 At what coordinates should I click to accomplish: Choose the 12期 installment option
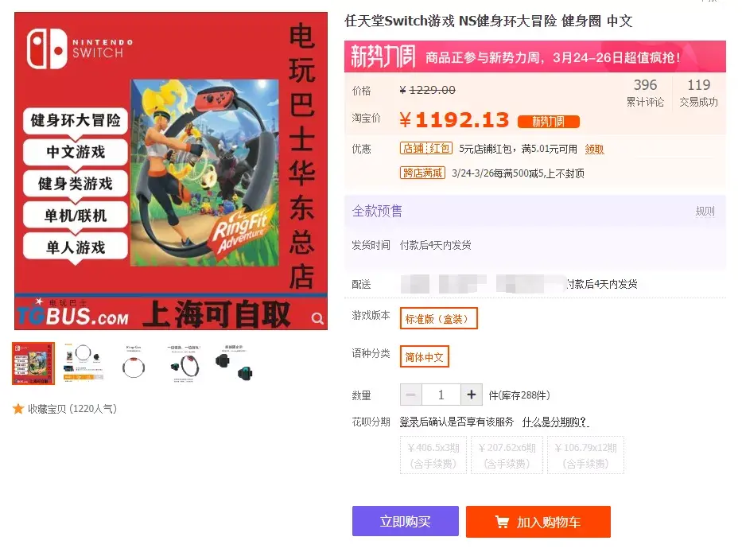click(x=585, y=455)
